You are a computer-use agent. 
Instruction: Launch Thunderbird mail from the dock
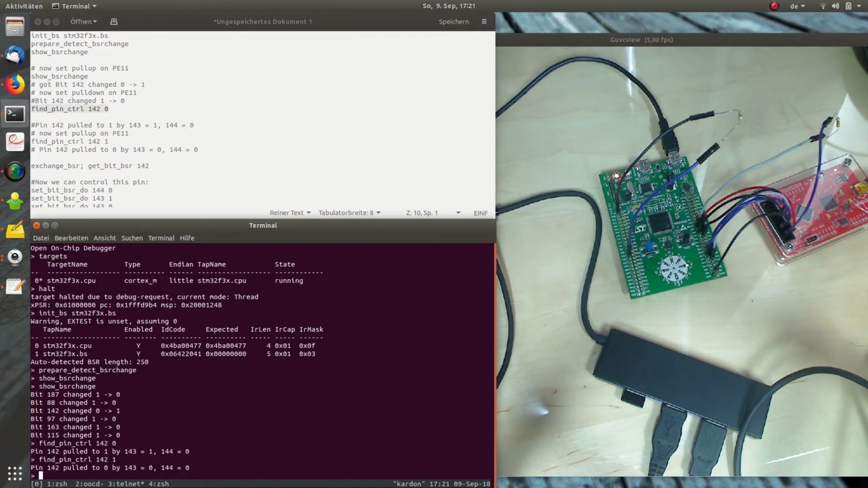point(15,55)
